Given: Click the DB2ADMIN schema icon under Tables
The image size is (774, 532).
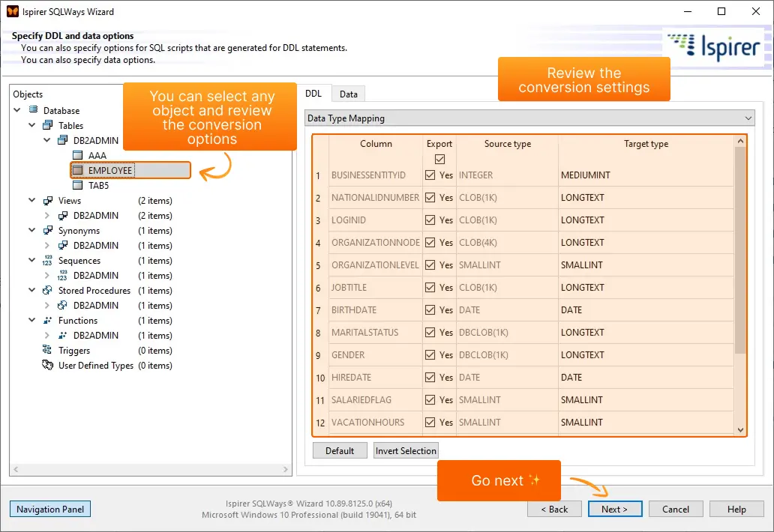Looking at the screenshot, I should tap(63, 140).
